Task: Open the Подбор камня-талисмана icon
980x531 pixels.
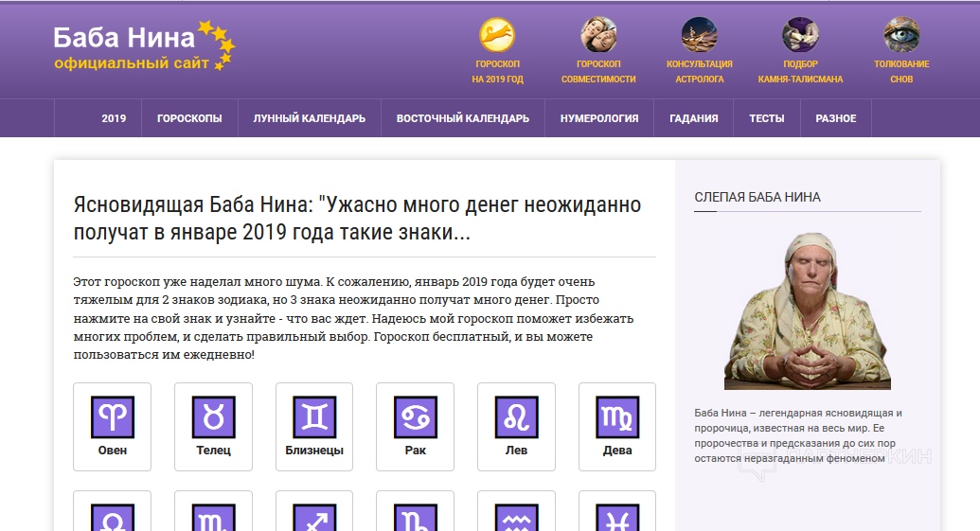Action: coord(800,34)
